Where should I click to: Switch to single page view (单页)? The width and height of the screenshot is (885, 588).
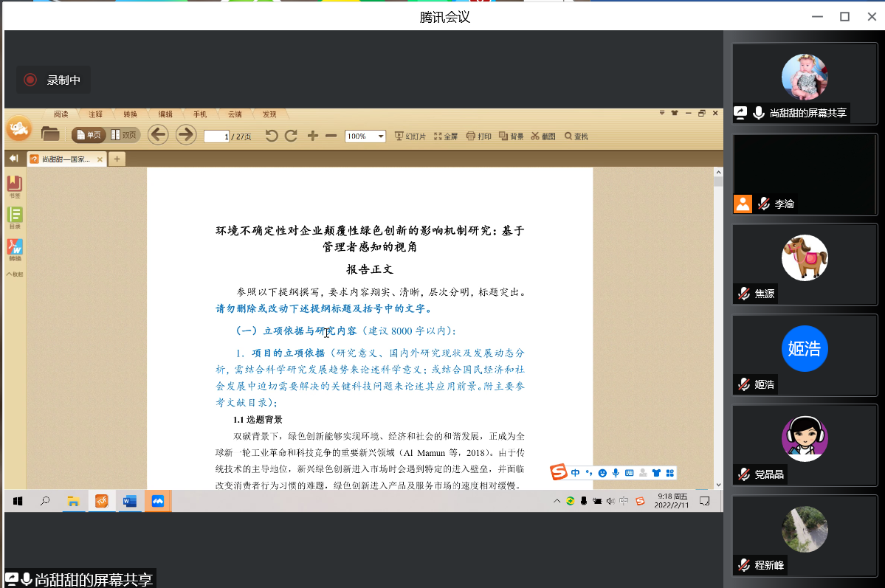(x=89, y=135)
